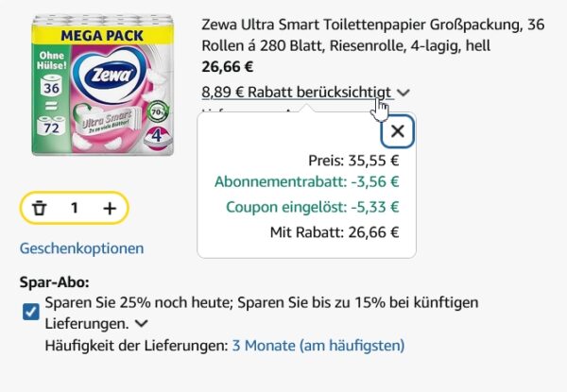Click the 8,89 € Rabatt berücksichtigt link
This screenshot has height=392, width=567.
pos(296,92)
